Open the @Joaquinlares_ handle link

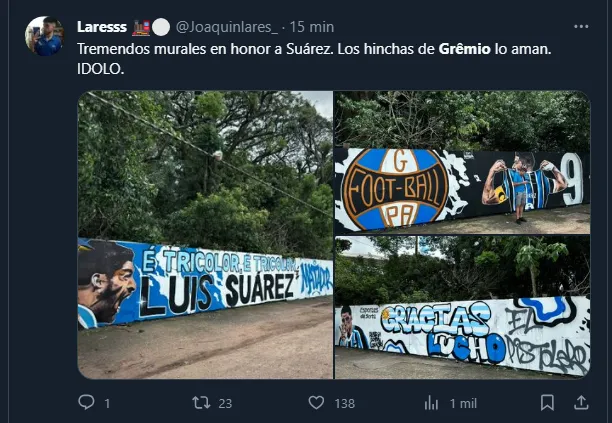(227, 27)
